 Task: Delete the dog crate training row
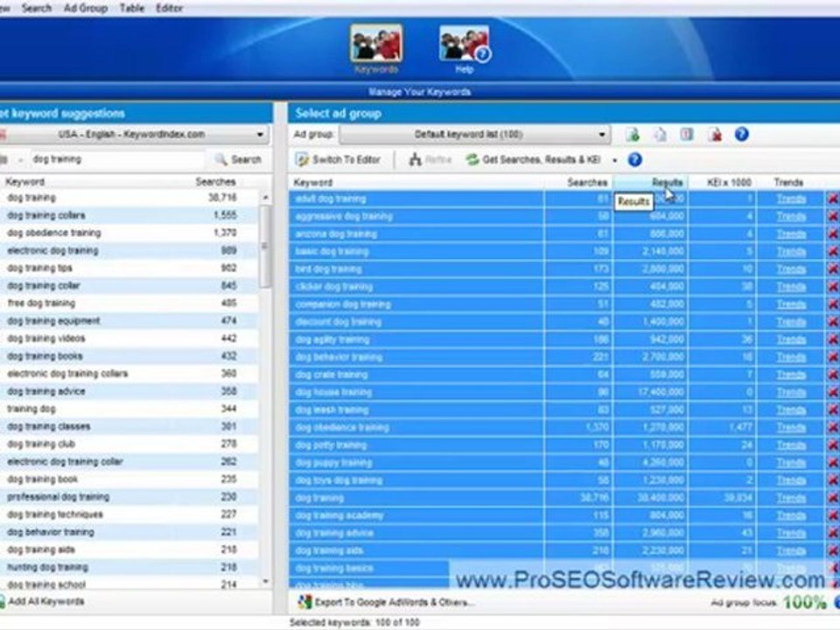833,375
